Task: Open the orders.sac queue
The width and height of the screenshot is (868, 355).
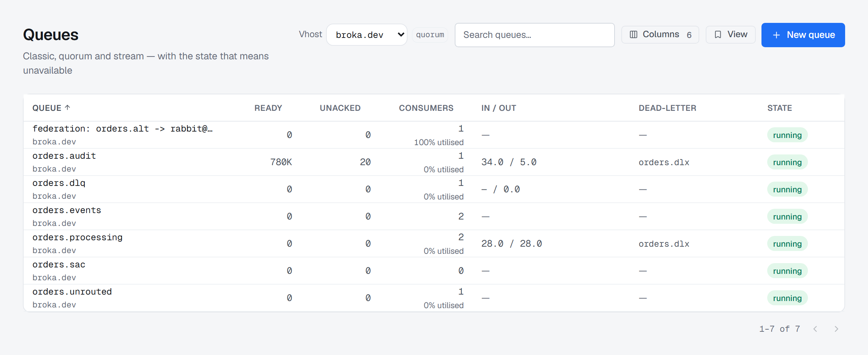Action: click(59, 265)
